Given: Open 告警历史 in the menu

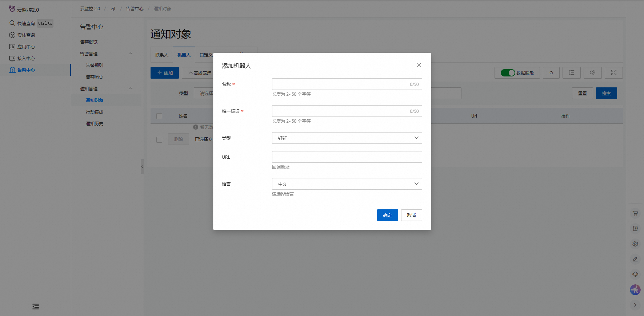Looking at the screenshot, I should point(95,77).
